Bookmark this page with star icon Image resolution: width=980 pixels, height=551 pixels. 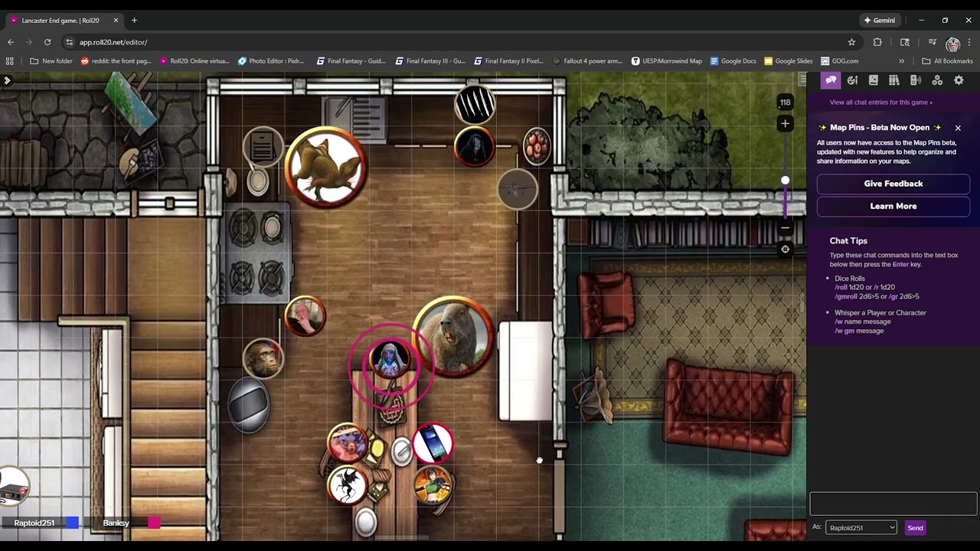tap(851, 42)
